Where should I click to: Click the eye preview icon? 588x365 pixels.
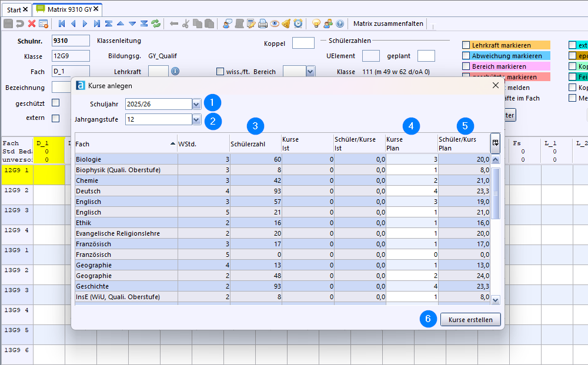click(275, 24)
